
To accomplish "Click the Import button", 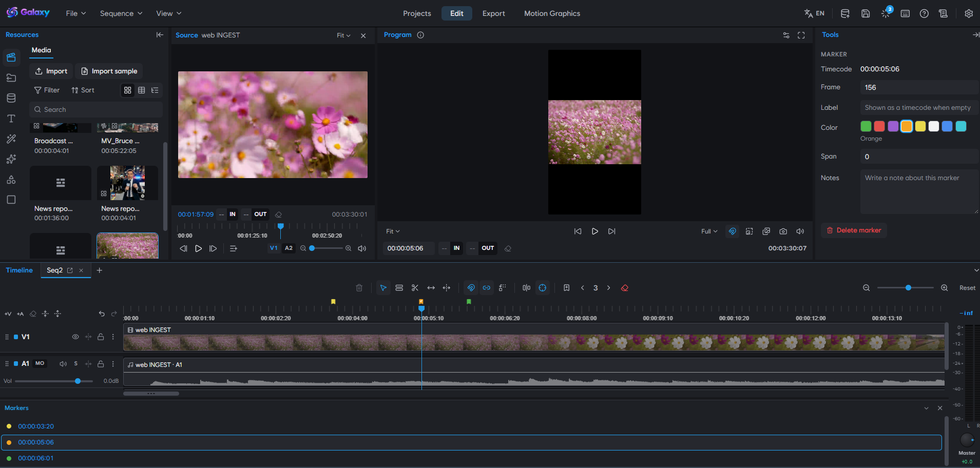I will pyautogui.click(x=51, y=71).
